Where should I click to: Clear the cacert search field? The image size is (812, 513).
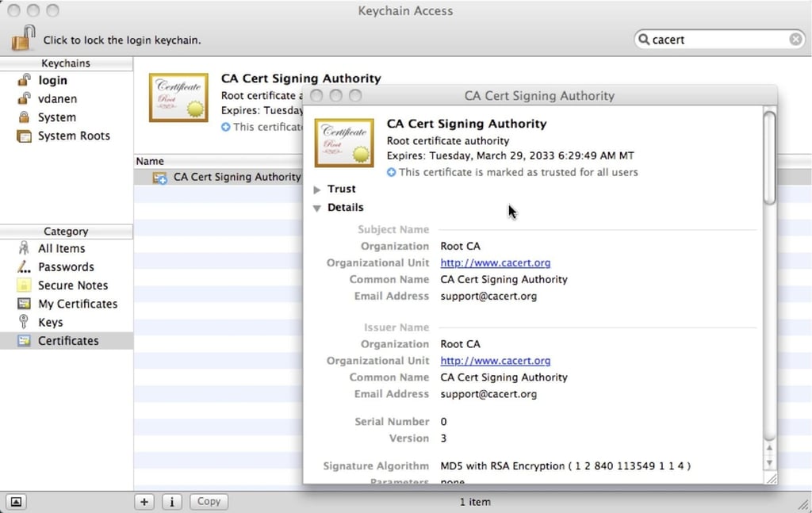point(796,40)
